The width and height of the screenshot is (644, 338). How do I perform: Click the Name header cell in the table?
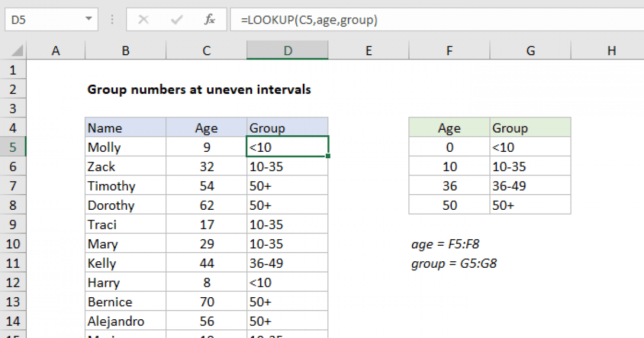[126, 128]
